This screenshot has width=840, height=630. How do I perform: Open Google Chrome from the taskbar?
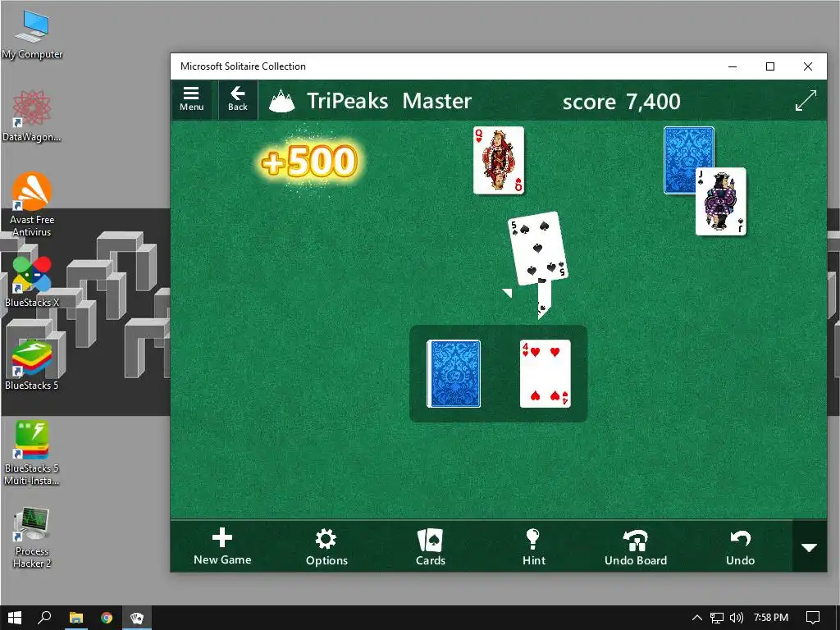(x=107, y=618)
